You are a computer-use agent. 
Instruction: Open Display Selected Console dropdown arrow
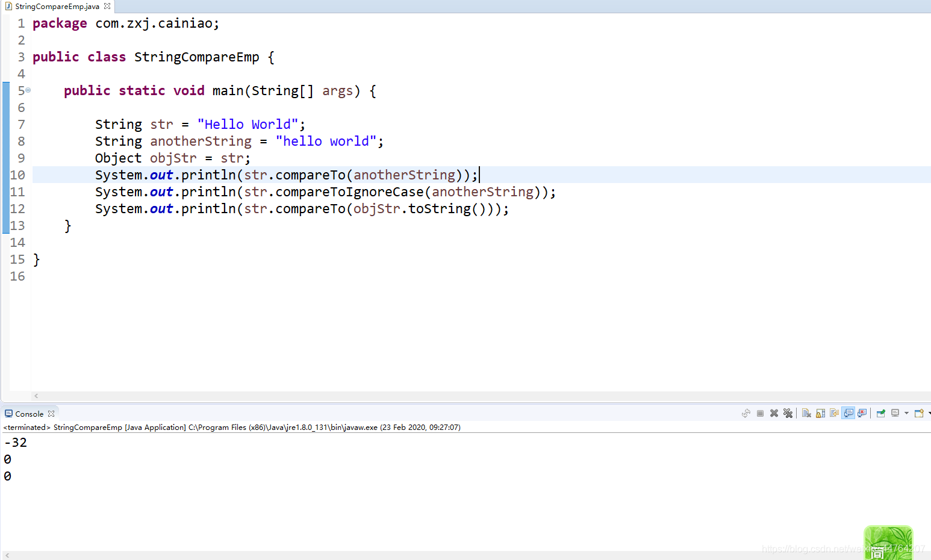(x=906, y=413)
